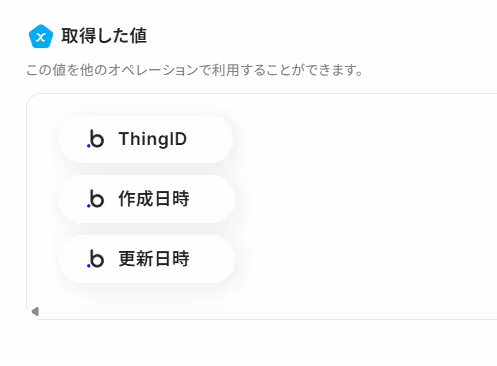Click empty space right of the 更新日時 chip

tap(365, 259)
